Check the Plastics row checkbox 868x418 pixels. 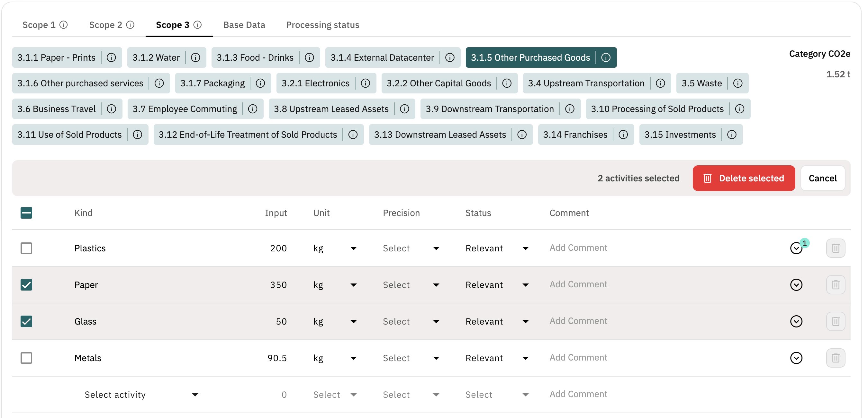[26, 248]
